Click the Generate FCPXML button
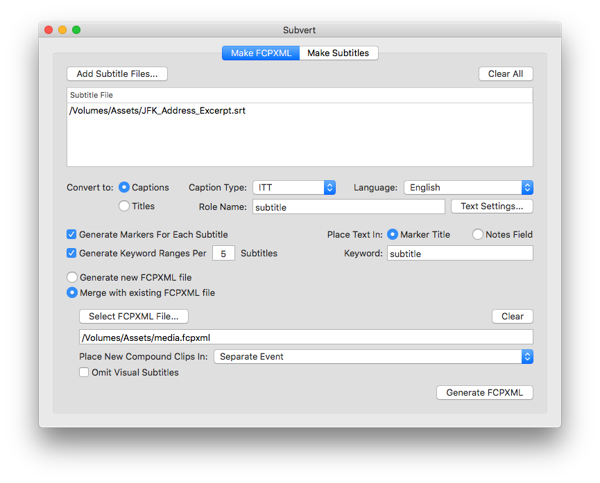The height and width of the screenshot is (483, 600). pos(484,392)
